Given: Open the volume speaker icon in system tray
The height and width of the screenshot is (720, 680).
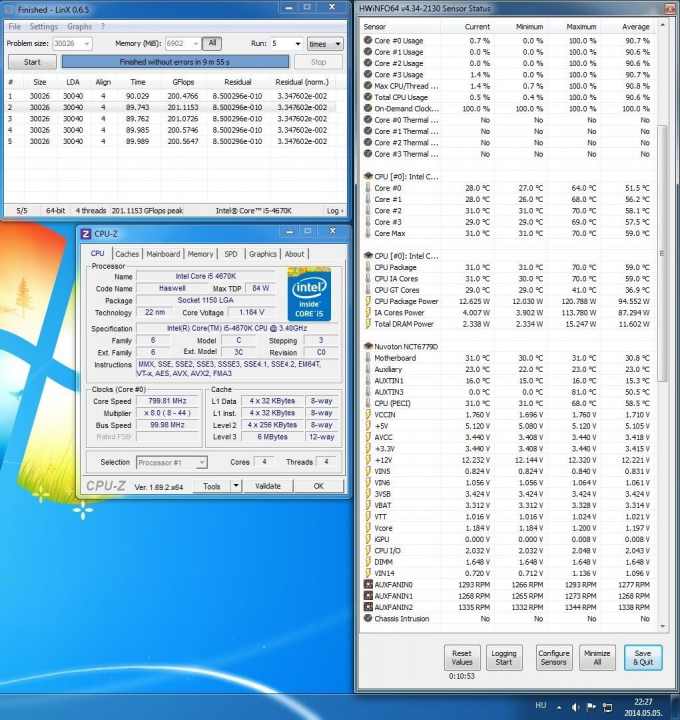Looking at the screenshot, I should point(574,707).
